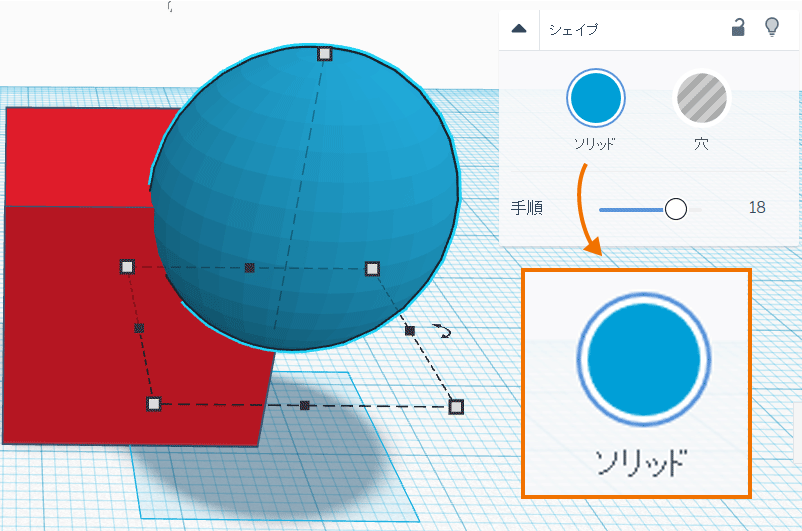This screenshot has height=531, width=802.
Task: Click the 手順 label
Action: (526, 208)
